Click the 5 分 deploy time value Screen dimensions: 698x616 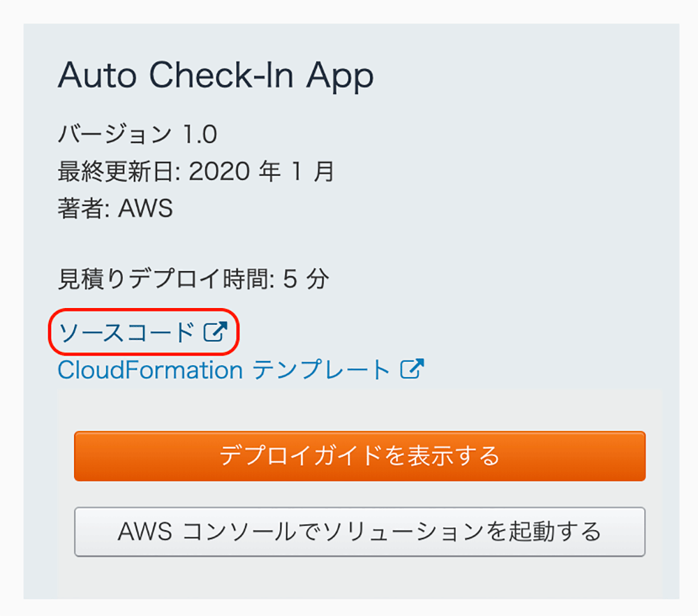pos(306,279)
